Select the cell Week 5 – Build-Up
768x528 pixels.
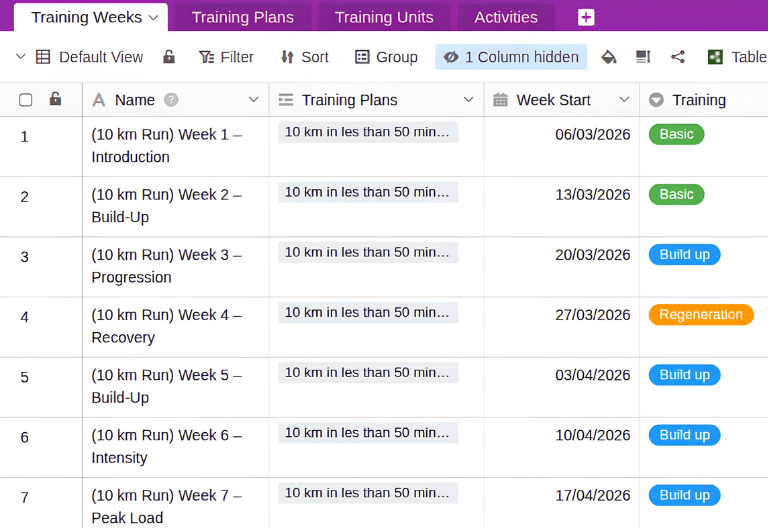pos(176,387)
